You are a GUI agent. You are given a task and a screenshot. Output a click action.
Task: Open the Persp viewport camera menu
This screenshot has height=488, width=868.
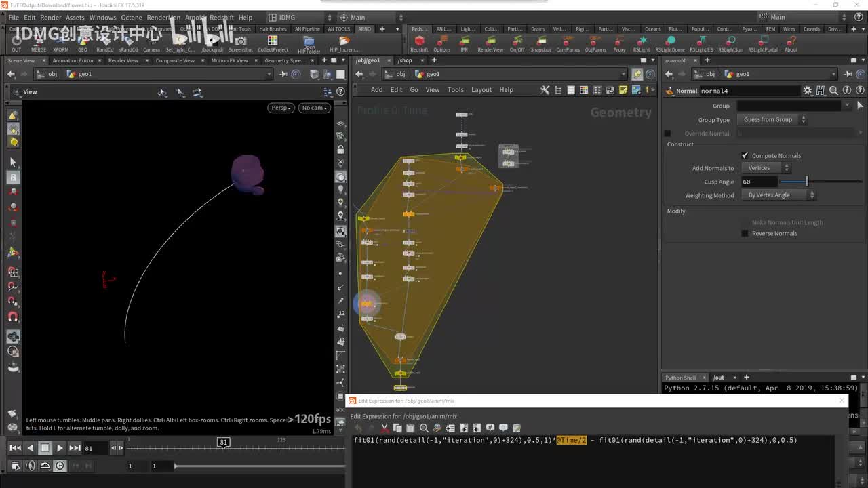[x=280, y=108]
